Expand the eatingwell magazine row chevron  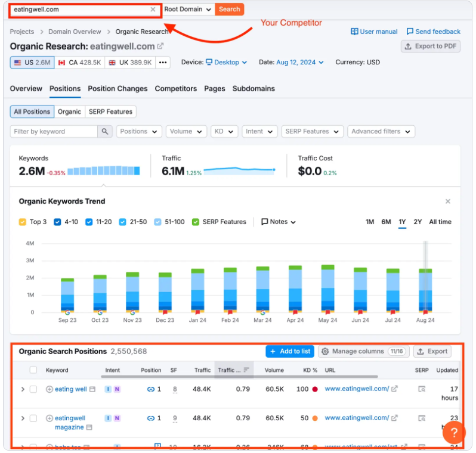point(23,418)
